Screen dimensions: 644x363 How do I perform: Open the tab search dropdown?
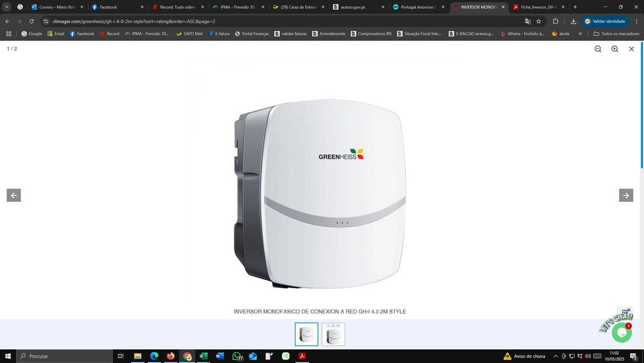tap(6, 7)
